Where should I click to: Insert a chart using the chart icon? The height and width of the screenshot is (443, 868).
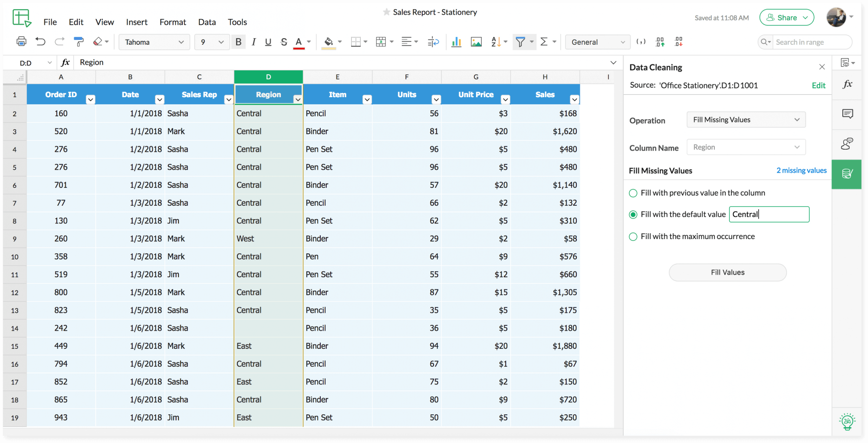tap(456, 42)
